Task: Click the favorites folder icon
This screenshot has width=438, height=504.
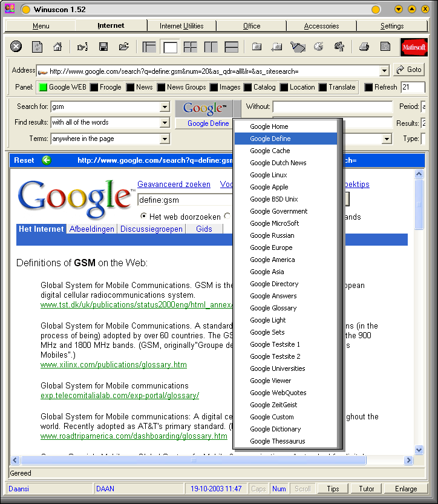Action: 257,47
